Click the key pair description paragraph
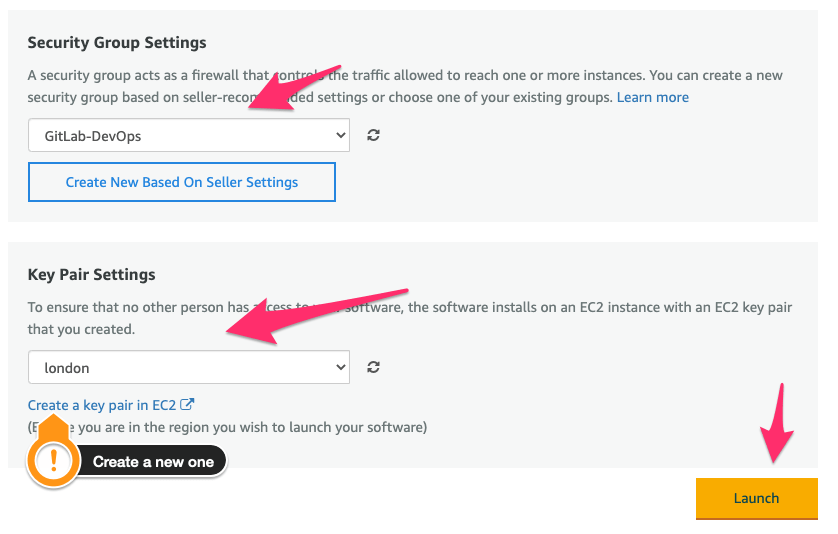Screen dimensions: 838x534 [400, 318]
